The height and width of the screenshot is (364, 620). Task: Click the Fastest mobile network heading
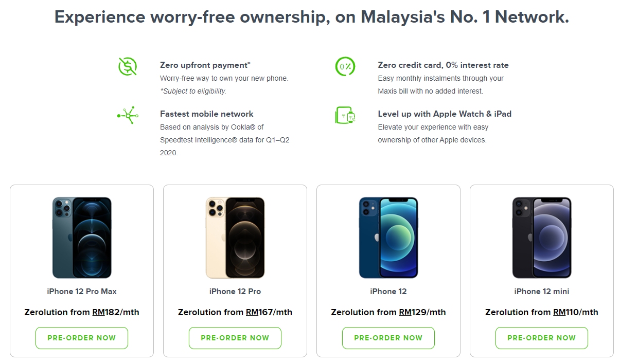[x=206, y=114]
